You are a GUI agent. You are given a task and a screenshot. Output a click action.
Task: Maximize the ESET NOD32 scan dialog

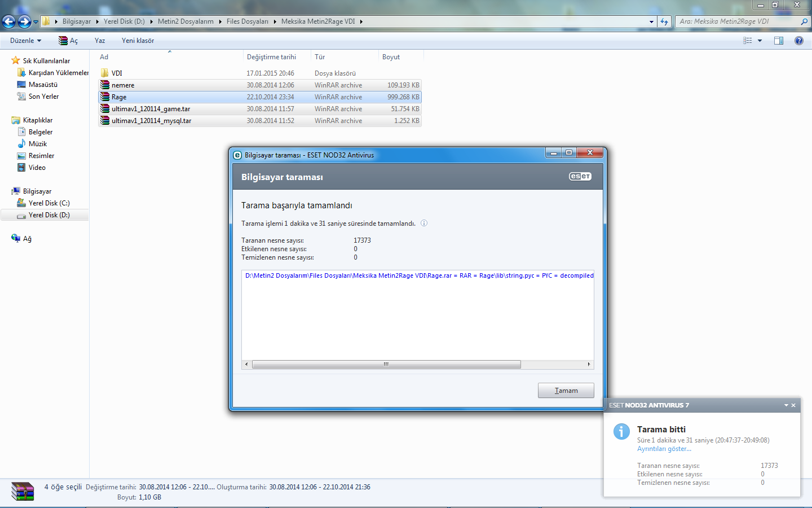[x=569, y=153]
